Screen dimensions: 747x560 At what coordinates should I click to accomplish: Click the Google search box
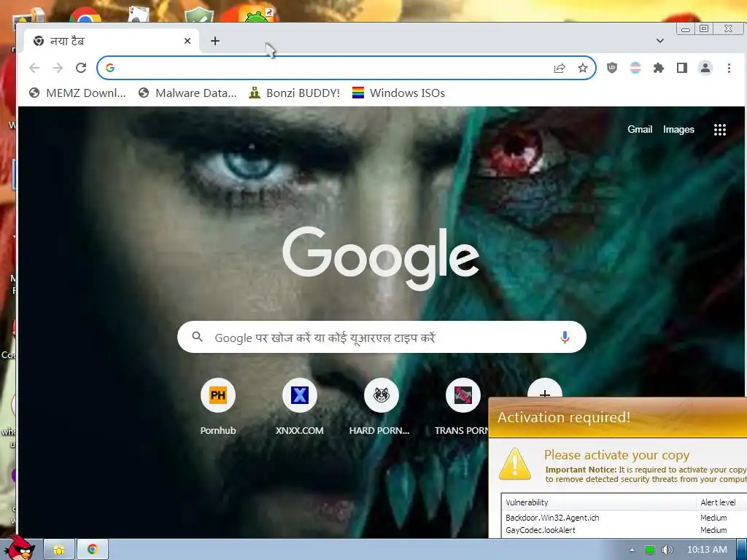click(x=381, y=337)
